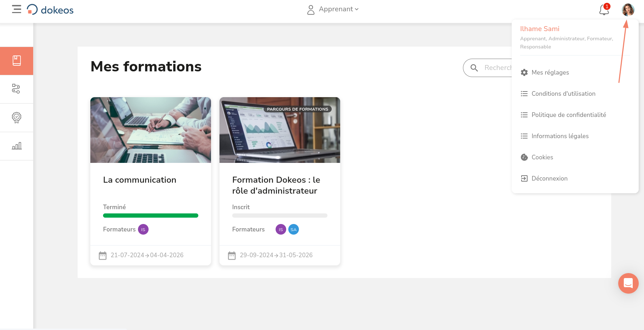Open the statistics bar chart sidebar icon

[x=17, y=146]
